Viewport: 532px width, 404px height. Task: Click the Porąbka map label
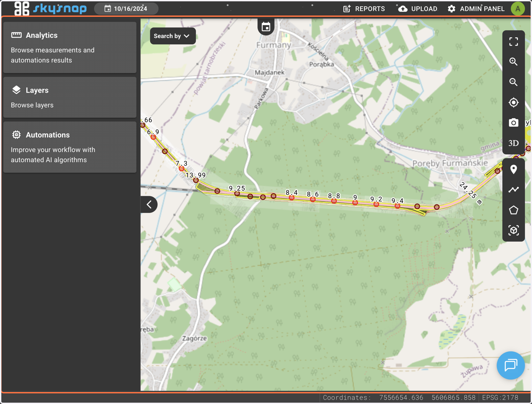point(321,64)
